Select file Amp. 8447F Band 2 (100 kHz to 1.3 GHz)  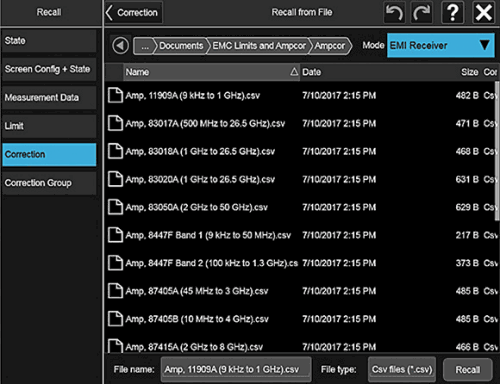click(x=211, y=263)
